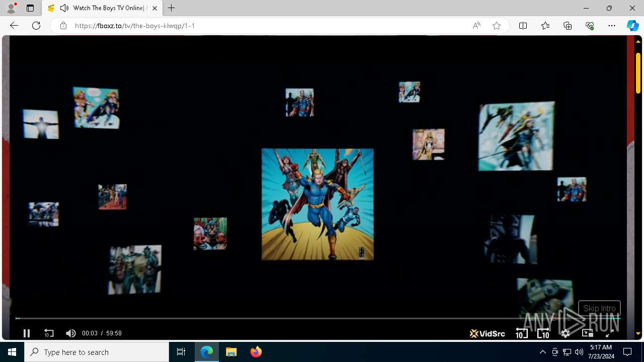The height and width of the screenshot is (362, 644).
Task: Open File Explorer from taskbar
Action: click(x=231, y=352)
